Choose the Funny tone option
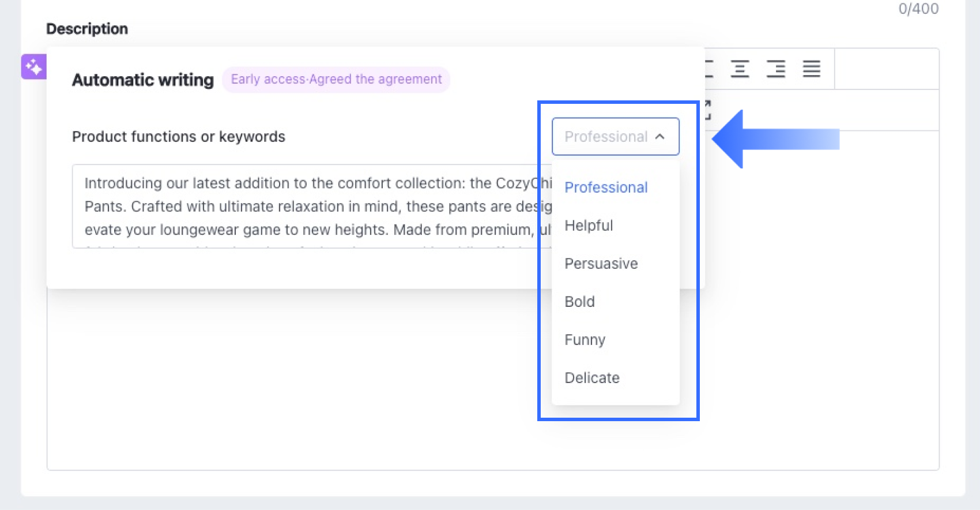Viewport: 980px width, 510px height. coord(585,340)
